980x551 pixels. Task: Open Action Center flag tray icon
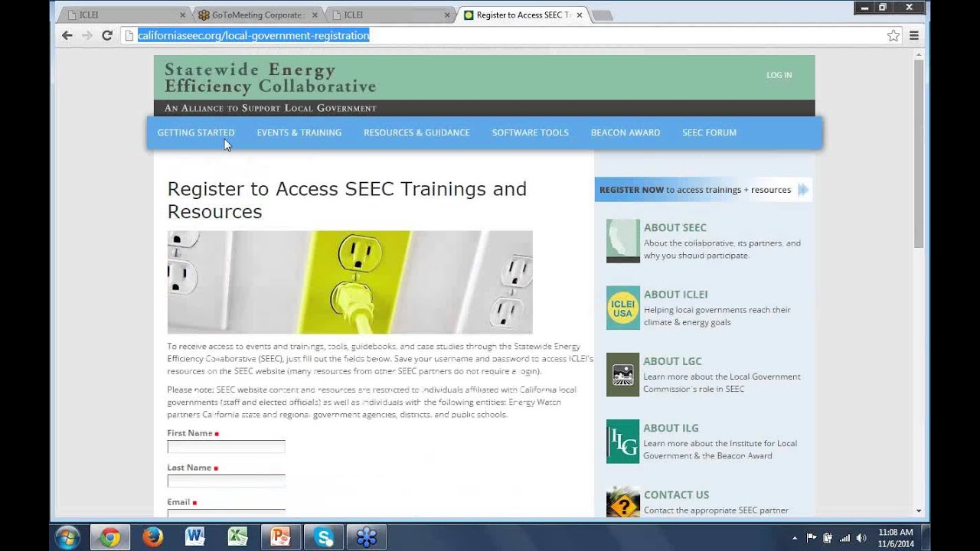(x=812, y=538)
